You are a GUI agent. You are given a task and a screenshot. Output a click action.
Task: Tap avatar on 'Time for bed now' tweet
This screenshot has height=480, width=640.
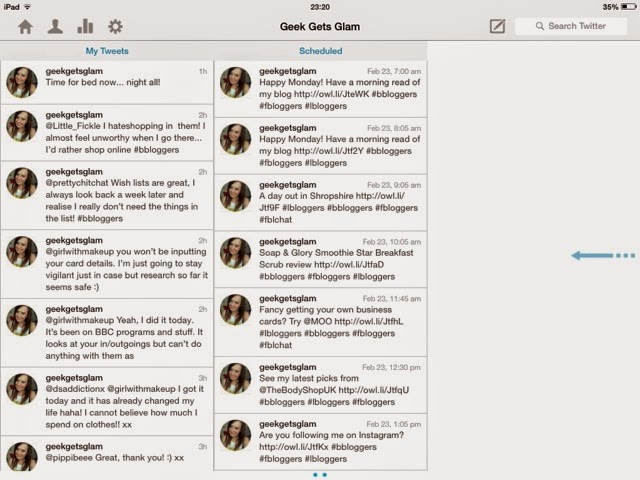22,82
